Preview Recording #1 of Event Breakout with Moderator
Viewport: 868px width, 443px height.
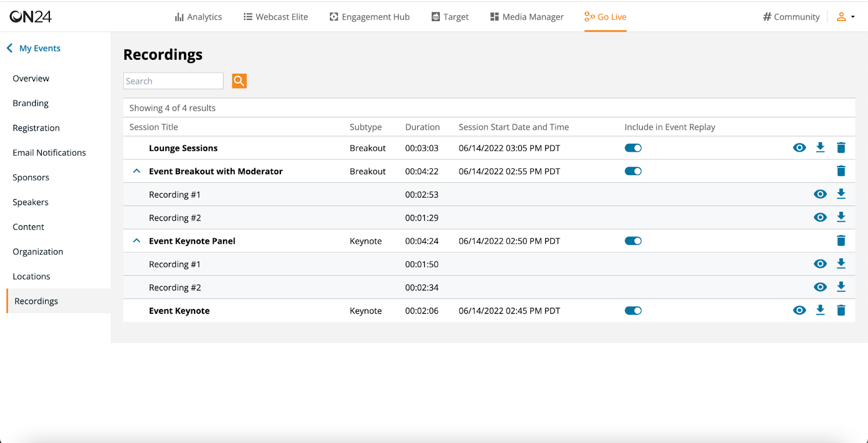820,194
